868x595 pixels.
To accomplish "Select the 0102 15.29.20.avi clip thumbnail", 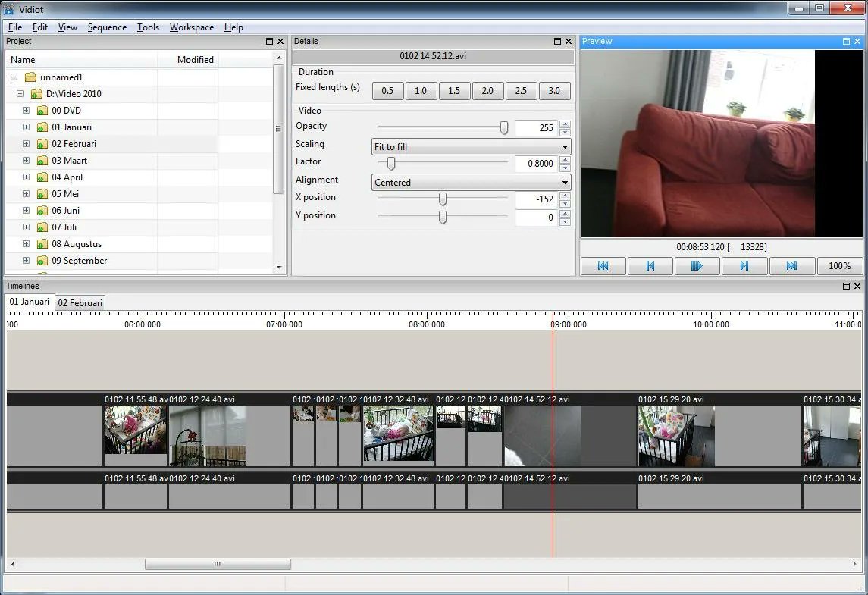I will point(676,436).
